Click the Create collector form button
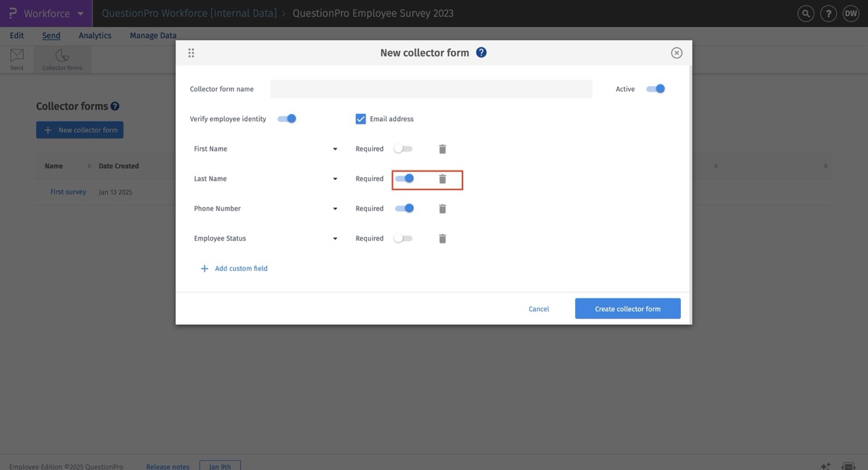 point(627,309)
